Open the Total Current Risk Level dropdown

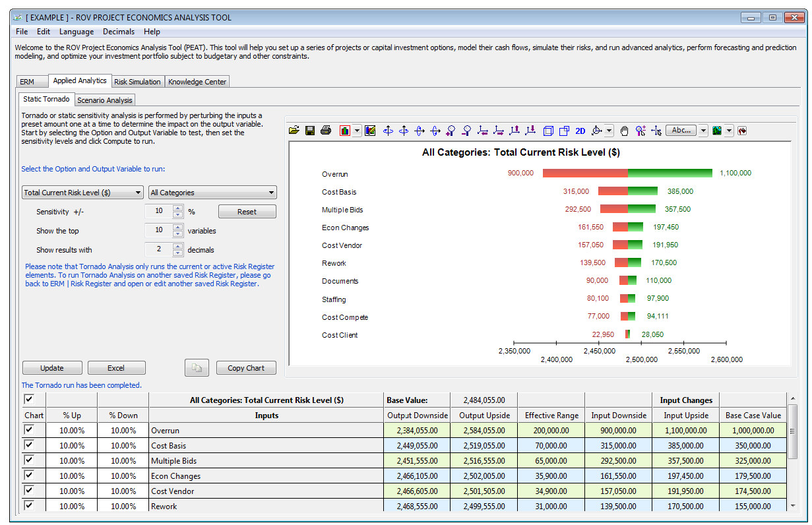point(82,193)
